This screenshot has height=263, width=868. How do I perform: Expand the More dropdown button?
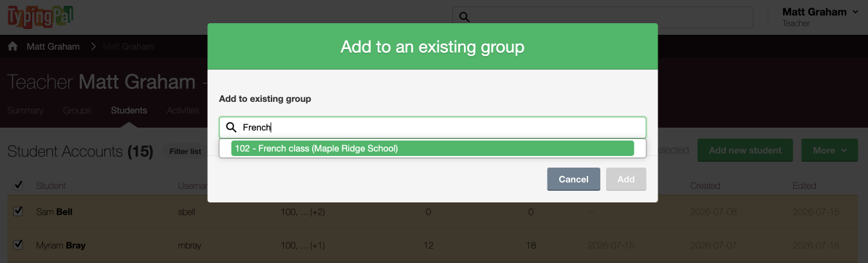(829, 150)
